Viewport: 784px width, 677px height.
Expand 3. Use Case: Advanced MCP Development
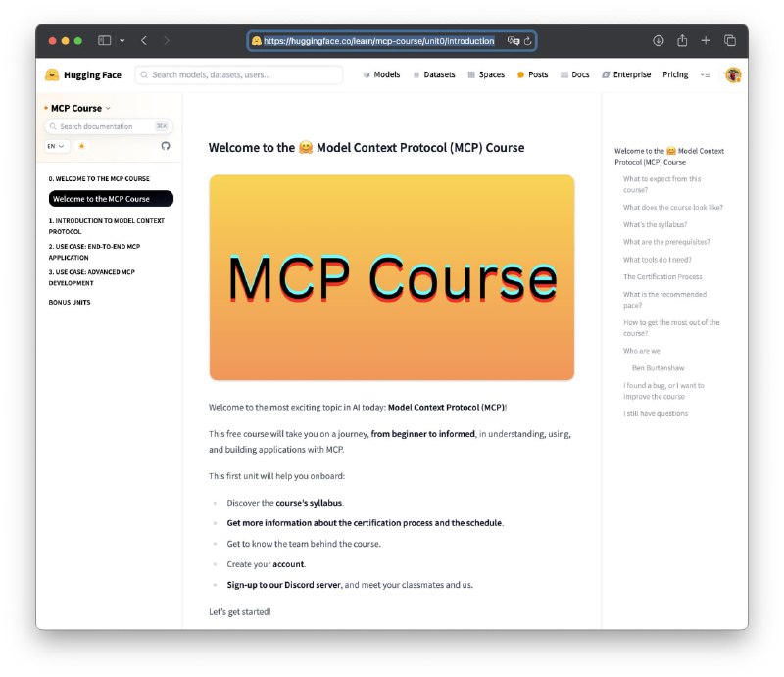pyautogui.click(x=92, y=277)
